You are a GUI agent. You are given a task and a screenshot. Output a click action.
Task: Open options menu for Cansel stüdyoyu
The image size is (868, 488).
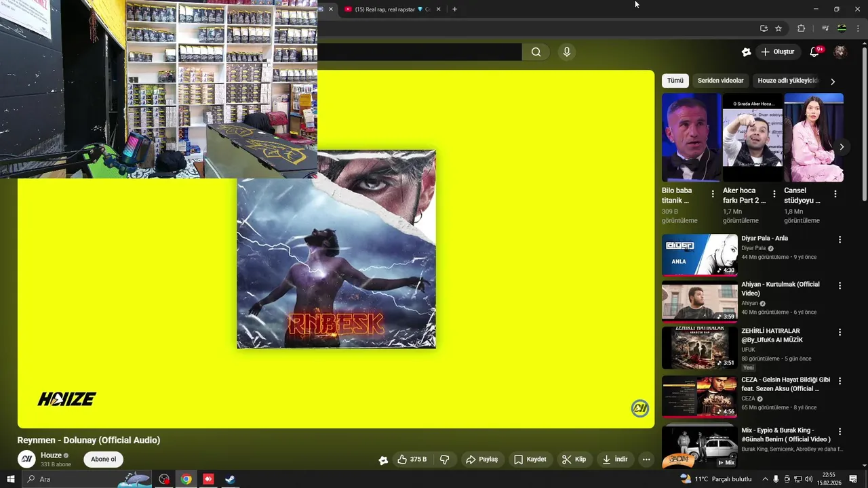point(835,194)
